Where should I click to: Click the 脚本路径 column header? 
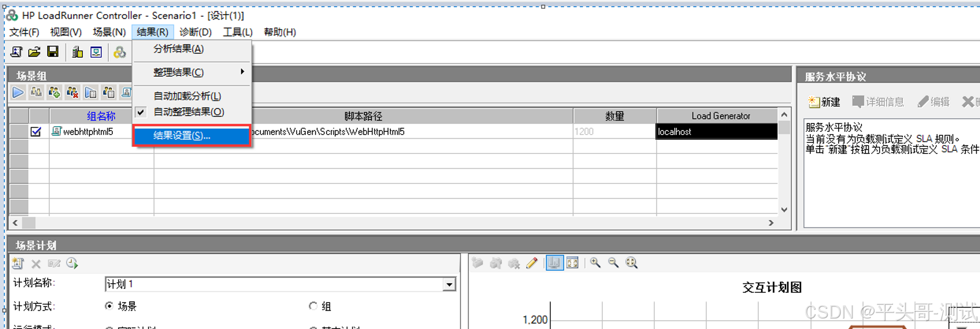click(x=363, y=116)
